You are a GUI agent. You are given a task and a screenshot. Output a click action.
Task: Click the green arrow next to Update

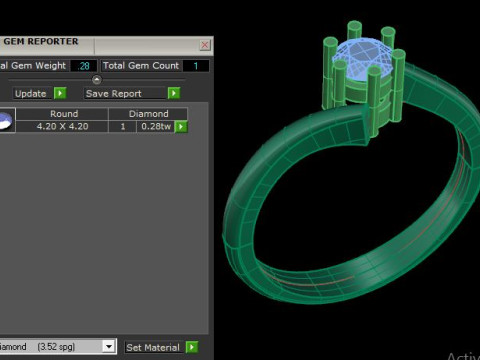point(60,93)
